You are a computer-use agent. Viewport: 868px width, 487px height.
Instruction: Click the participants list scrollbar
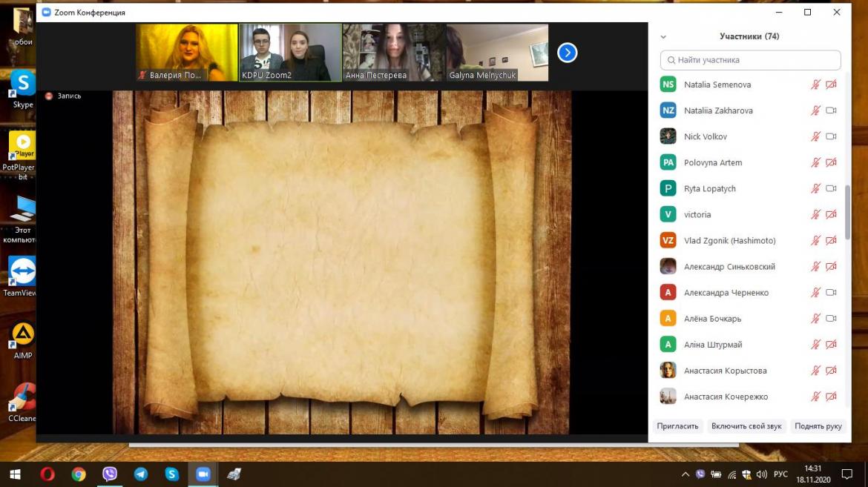point(848,211)
